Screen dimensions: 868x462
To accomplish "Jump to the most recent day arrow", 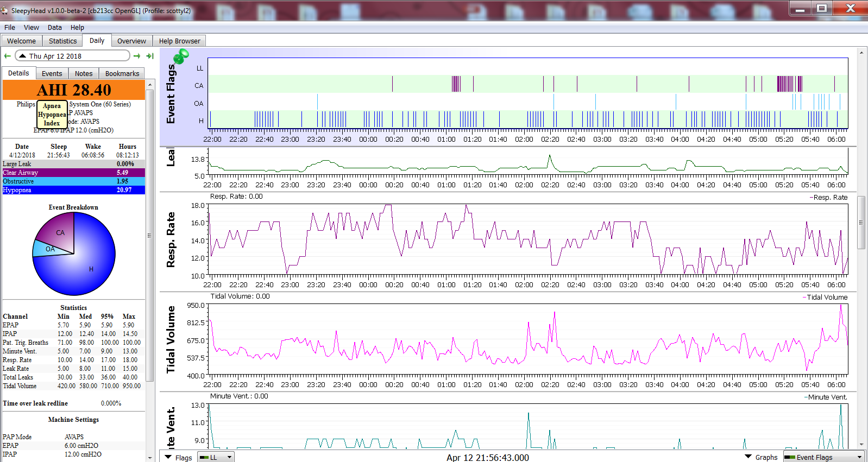I will point(150,56).
